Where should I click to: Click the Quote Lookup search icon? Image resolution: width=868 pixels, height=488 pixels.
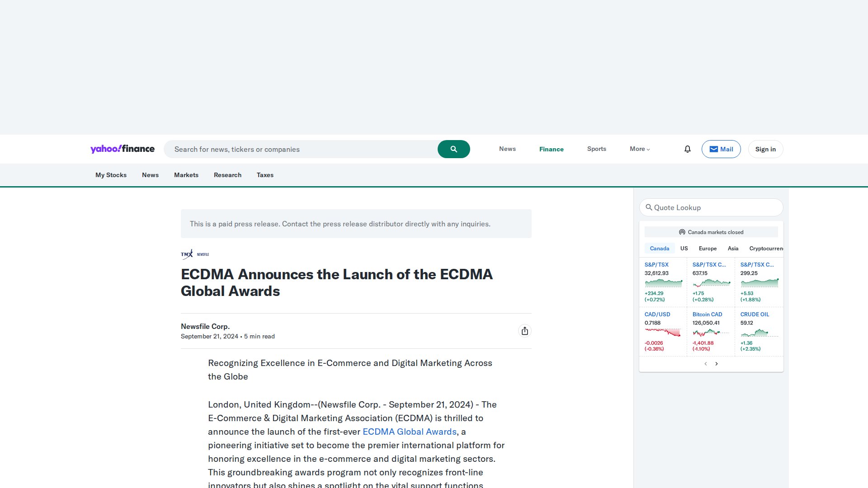click(648, 207)
